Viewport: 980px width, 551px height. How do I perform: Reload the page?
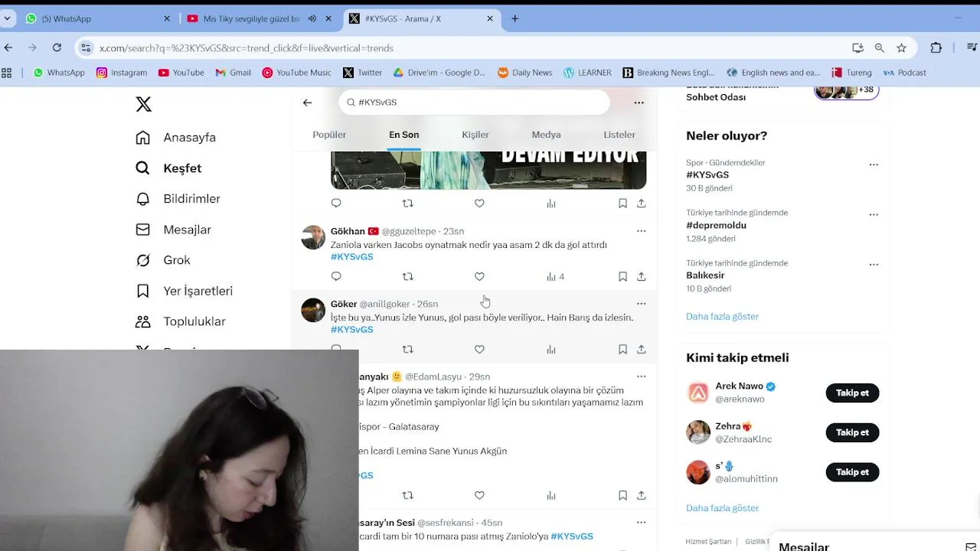click(57, 47)
